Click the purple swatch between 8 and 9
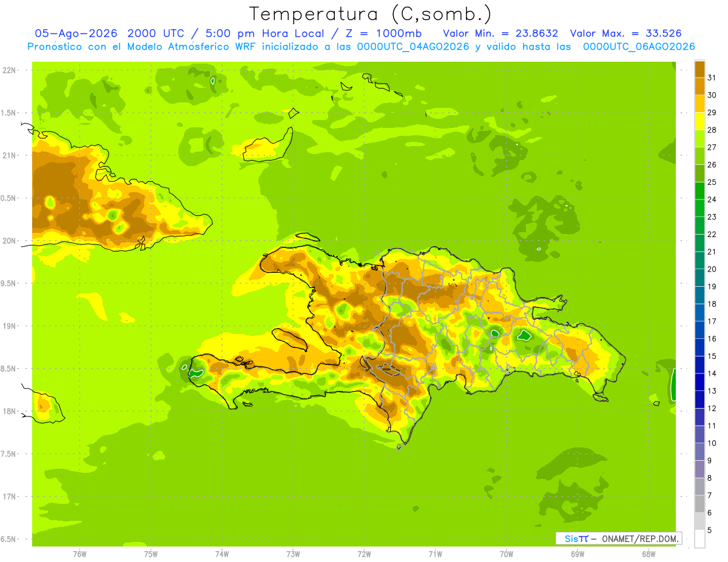The image size is (728, 562). click(699, 469)
